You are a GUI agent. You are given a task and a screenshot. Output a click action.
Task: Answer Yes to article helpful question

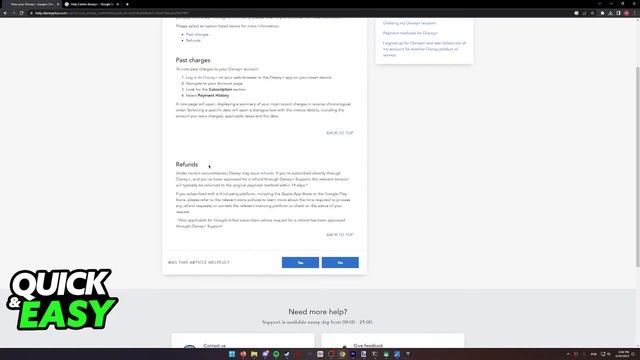point(300,262)
